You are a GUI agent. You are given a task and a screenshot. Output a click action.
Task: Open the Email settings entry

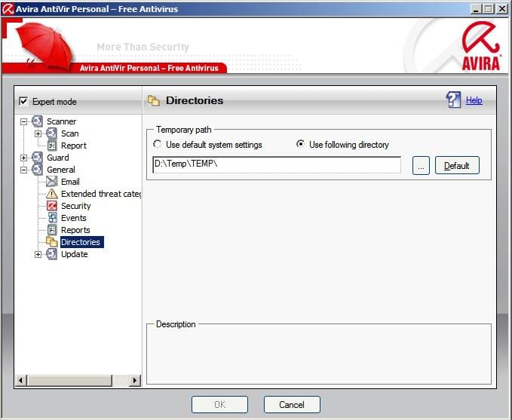70,182
